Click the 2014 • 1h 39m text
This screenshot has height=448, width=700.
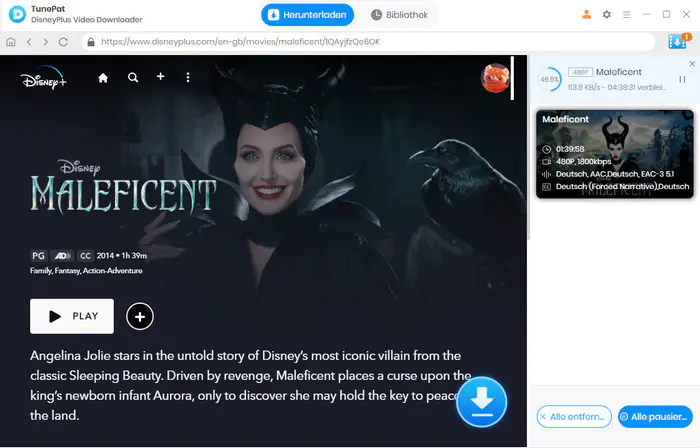click(x=121, y=256)
